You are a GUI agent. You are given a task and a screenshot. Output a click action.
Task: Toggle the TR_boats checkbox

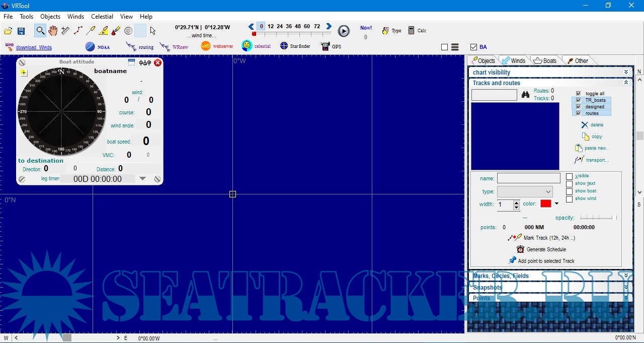click(579, 100)
